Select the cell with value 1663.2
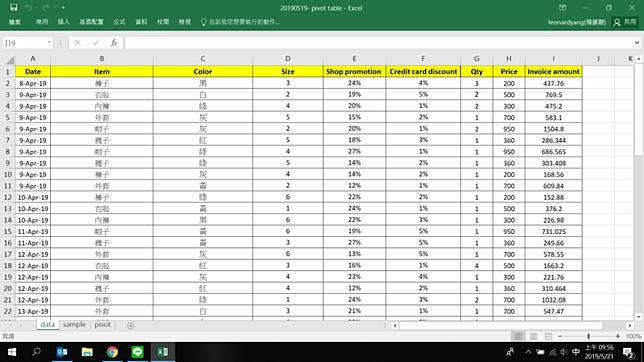This screenshot has width=644, height=362. (x=553, y=265)
